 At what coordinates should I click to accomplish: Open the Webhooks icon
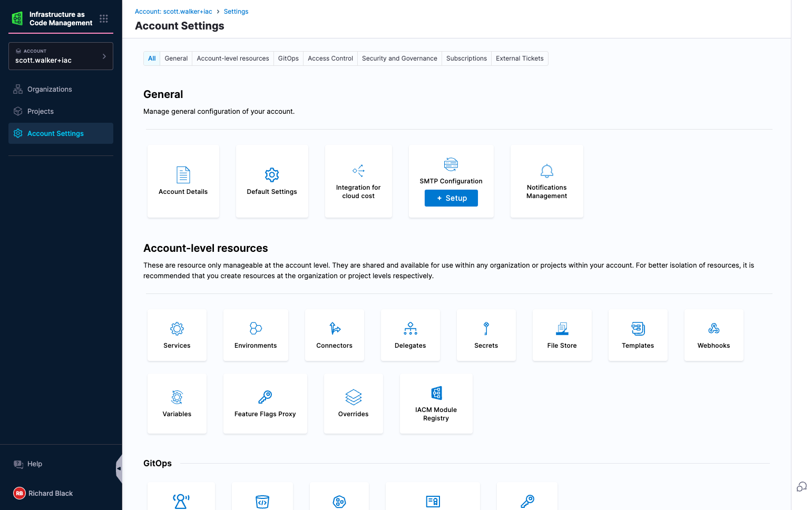point(714,329)
